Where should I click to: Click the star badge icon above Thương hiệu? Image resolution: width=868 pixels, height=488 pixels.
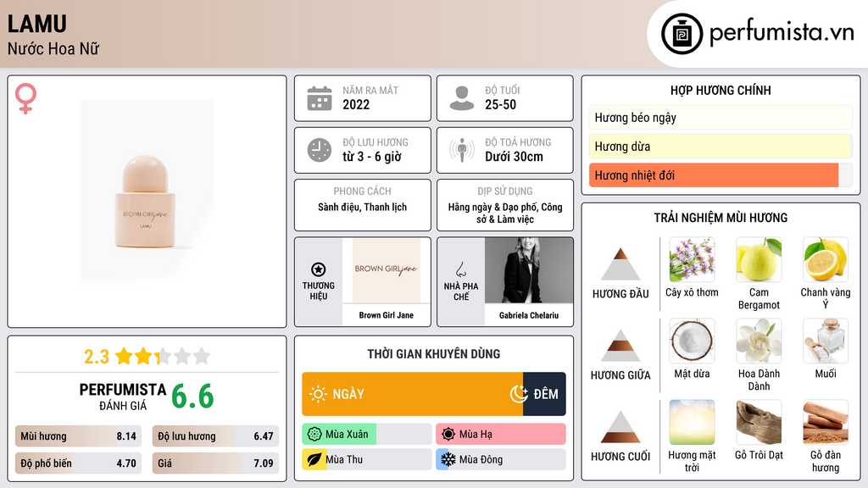[319, 269]
